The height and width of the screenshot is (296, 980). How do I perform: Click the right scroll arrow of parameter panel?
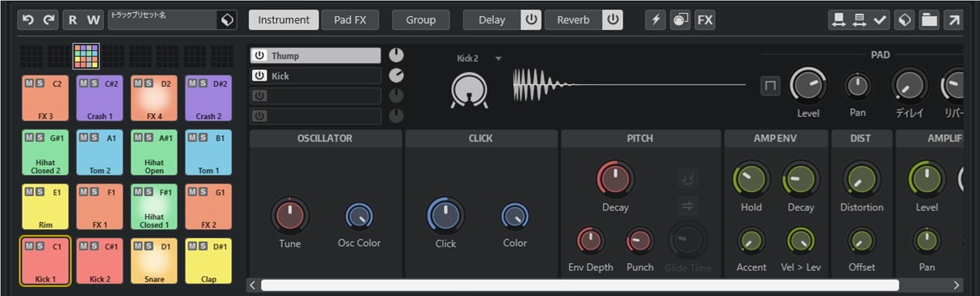[956, 285]
